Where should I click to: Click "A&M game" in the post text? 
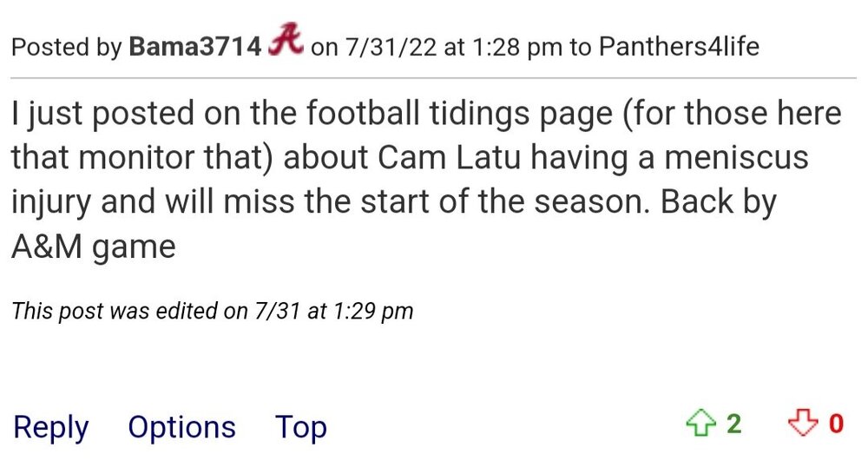[x=94, y=247]
